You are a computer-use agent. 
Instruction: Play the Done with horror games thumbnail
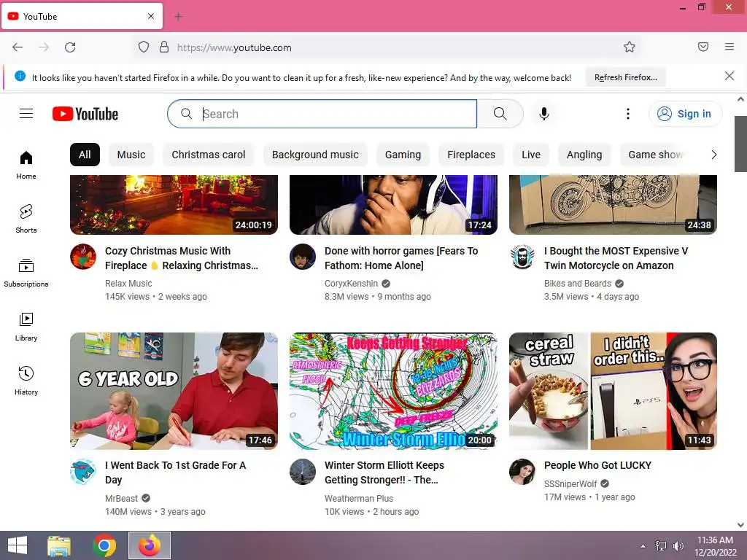coord(393,205)
